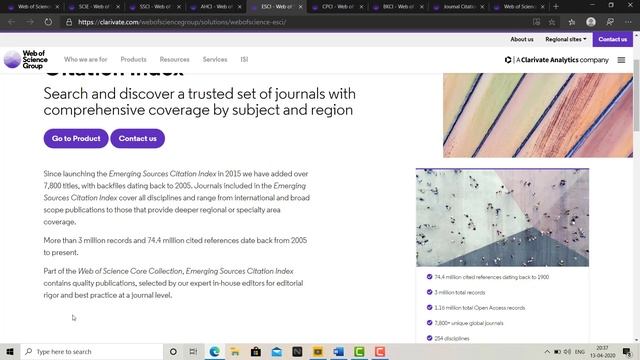This screenshot has height=360, width=640.
Task: Click the aerial crowd image
Action: (x=502, y=218)
